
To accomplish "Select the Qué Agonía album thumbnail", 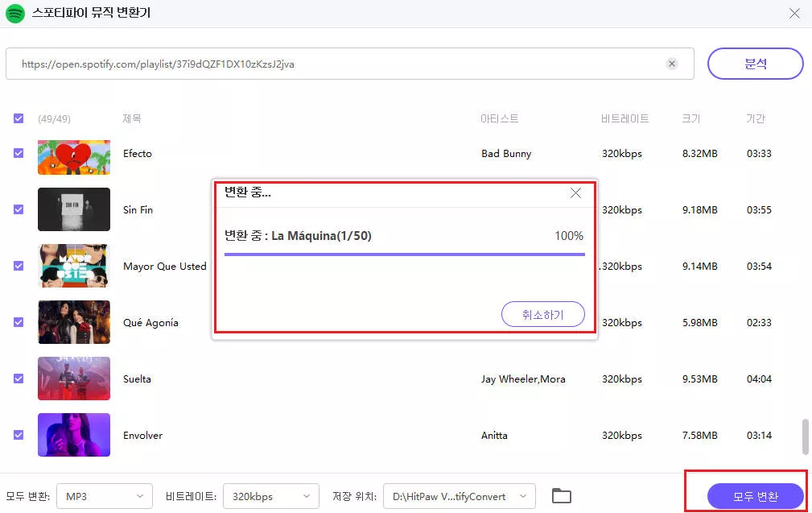I will [x=74, y=322].
